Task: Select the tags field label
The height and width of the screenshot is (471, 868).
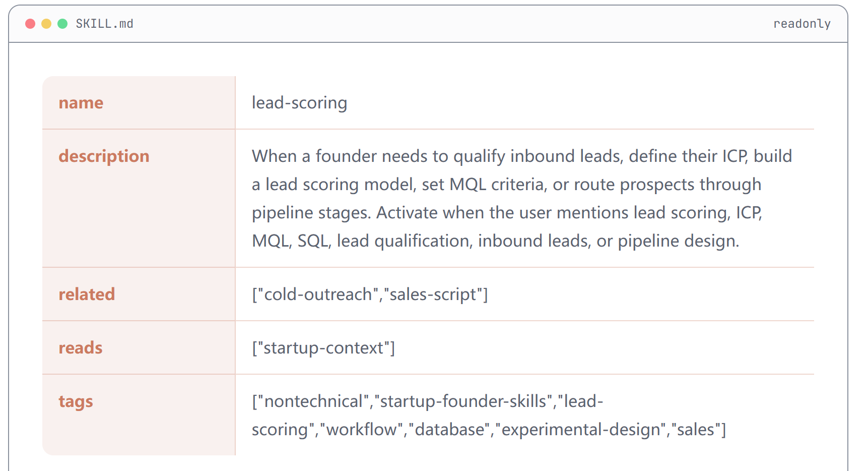Action: coord(76,402)
